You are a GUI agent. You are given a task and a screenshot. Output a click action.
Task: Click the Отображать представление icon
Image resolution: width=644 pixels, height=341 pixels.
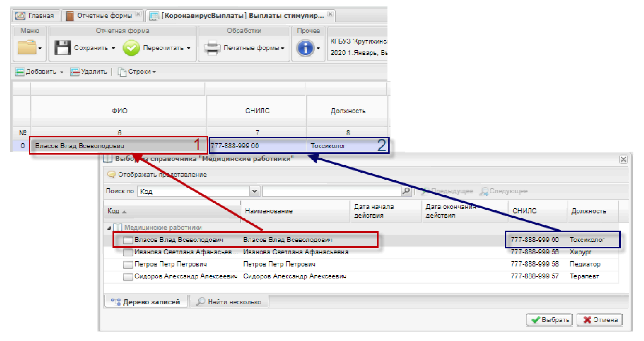point(111,175)
